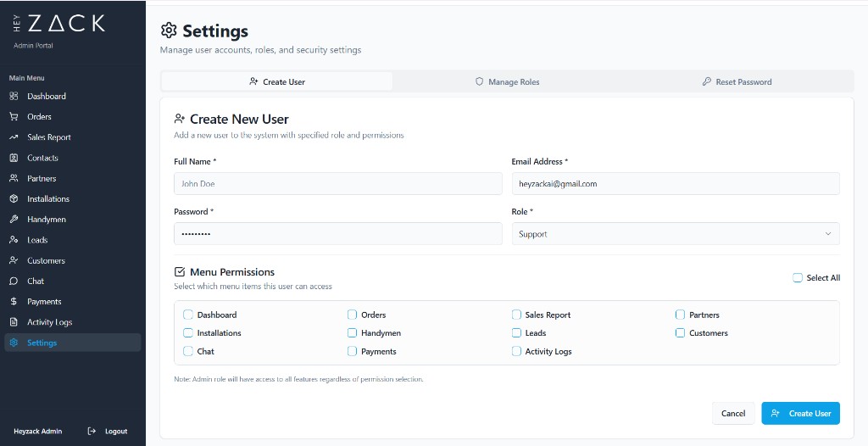Image resolution: width=868 pixels, height=446 pixels.
Task: Click the Payments dollar icon
Action: [x=14, y=301]
